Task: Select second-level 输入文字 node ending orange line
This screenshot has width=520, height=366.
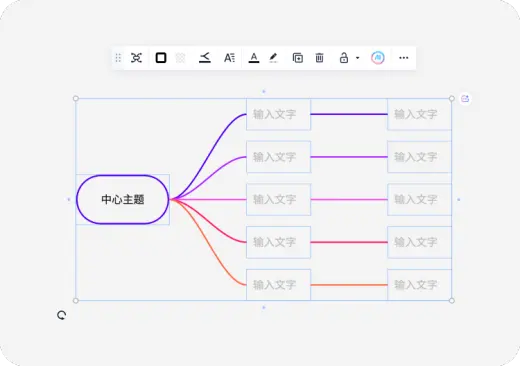Action: [x=419, y=285]
